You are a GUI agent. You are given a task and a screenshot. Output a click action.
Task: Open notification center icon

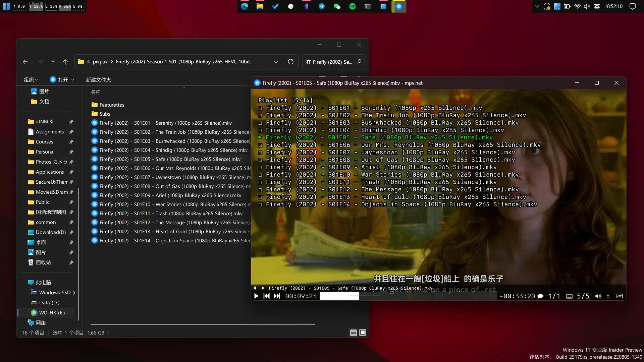633,6
